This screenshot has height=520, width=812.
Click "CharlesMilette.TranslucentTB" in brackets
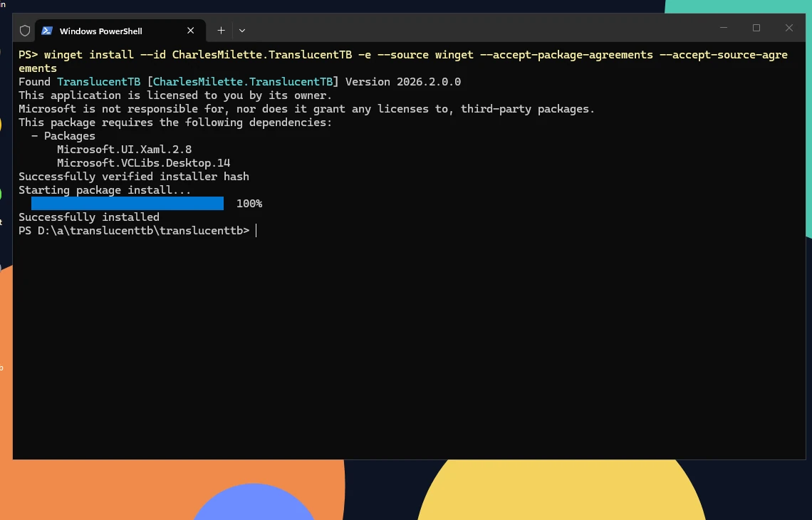pos(243,82)
